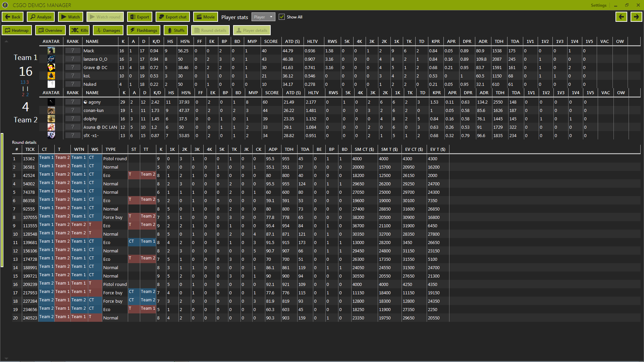
Task: Select Mack's avatar thumbnail
Action: click(x=51, y=51)
